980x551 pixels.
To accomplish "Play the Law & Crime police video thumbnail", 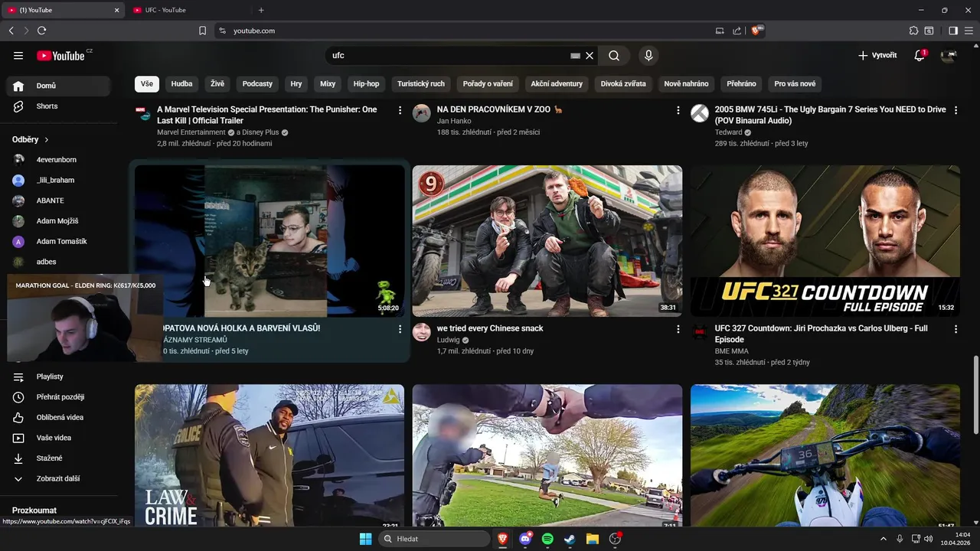I will [269, 455].
